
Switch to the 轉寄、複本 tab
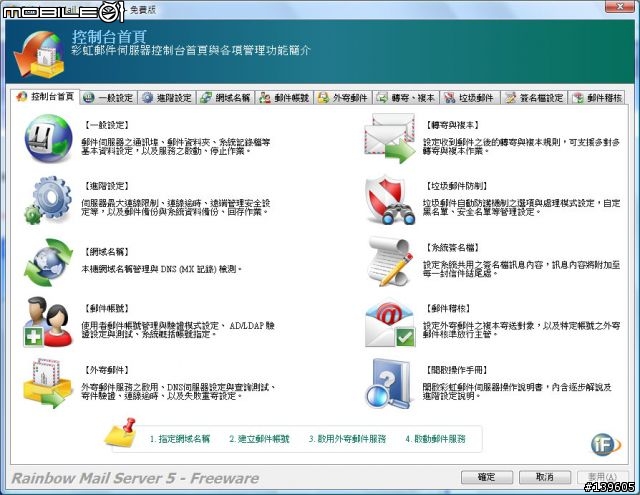(x=406, y=98)
